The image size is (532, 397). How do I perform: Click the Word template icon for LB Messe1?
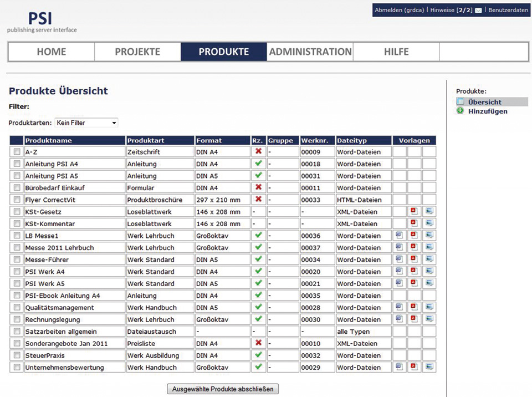point(399,236)
